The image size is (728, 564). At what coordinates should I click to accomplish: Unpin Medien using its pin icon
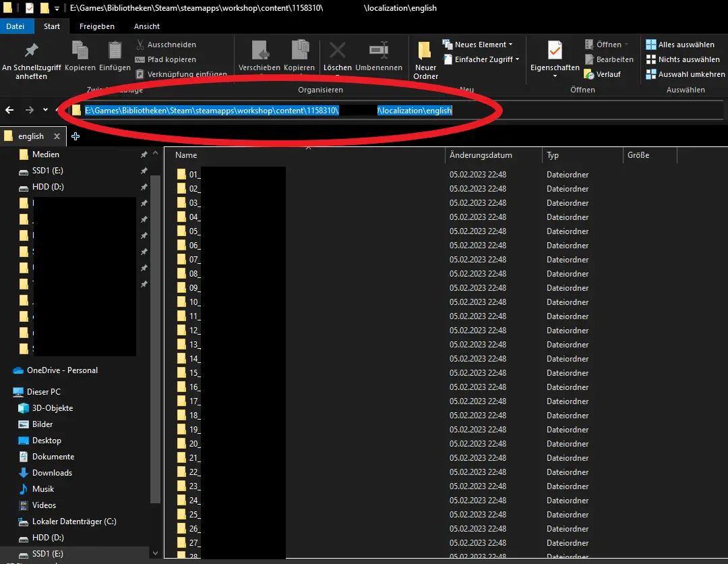pos(144,154)
